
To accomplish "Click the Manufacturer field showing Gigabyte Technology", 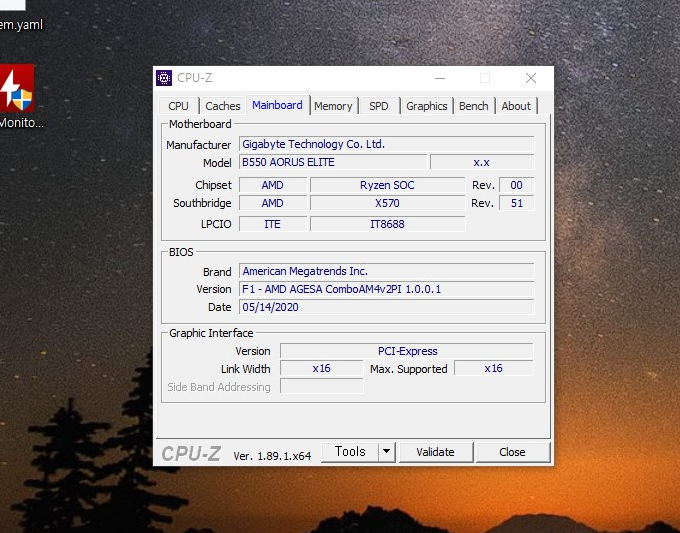I will click(386, 144).
